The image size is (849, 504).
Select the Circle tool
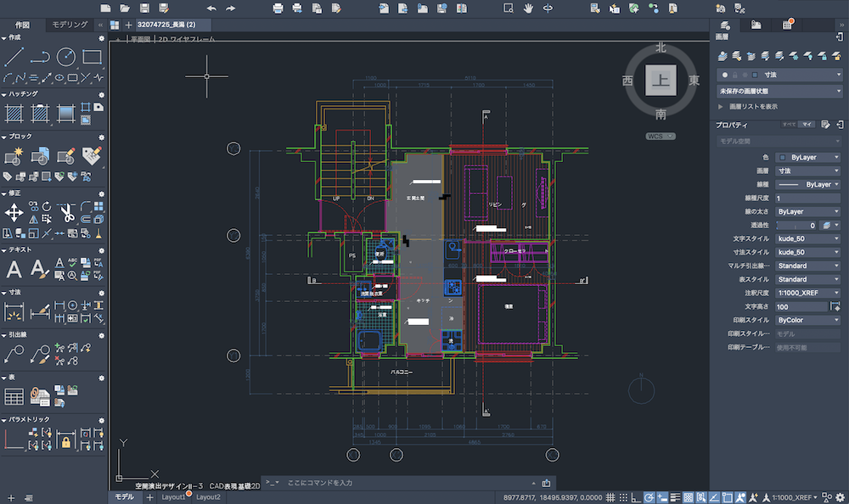[66, 57]
